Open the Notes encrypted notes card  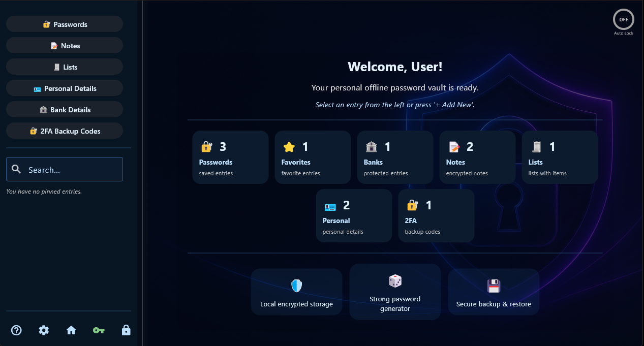tap(477, 157)
